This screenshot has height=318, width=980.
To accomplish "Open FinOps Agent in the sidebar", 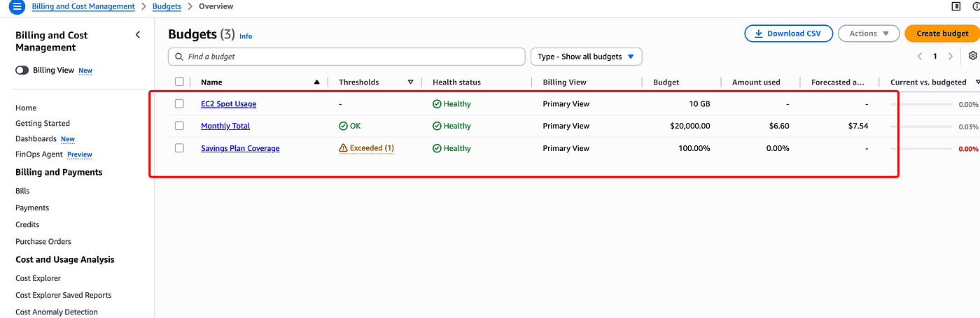I will click(x=39, y=154).
